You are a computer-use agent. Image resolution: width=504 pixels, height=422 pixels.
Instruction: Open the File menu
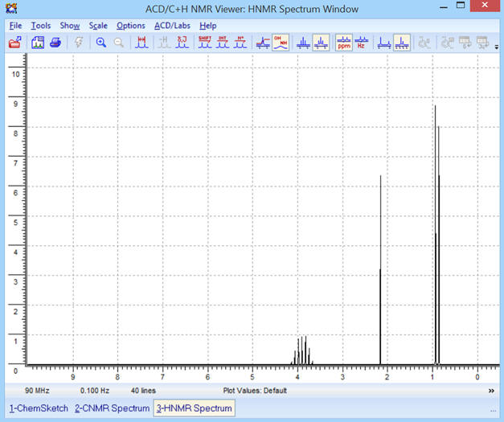pyautogui.click(x=15, y=26)
